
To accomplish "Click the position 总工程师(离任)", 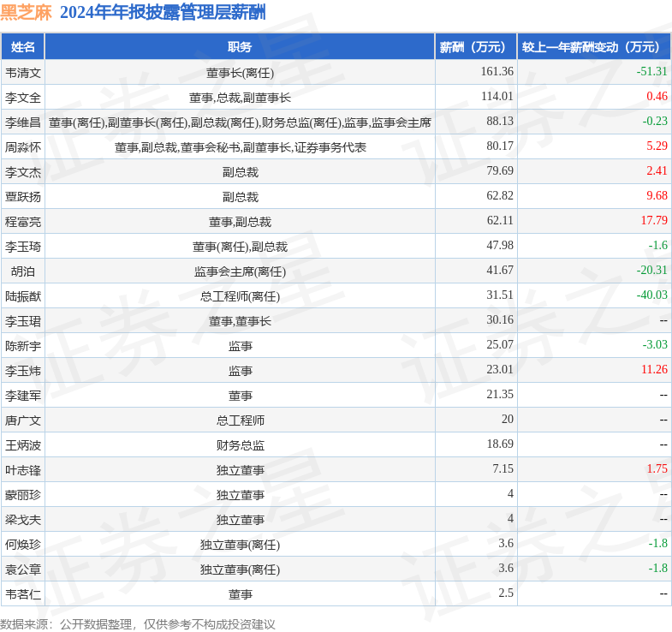I will point(240,296).
